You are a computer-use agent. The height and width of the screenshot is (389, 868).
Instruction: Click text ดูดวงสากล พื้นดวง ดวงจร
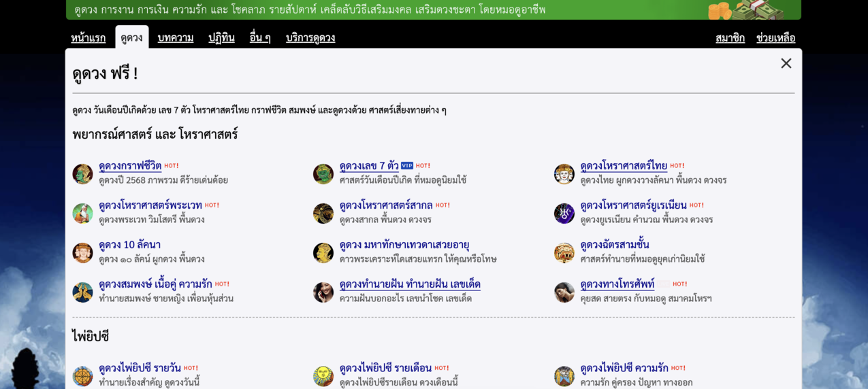[385, 220]
